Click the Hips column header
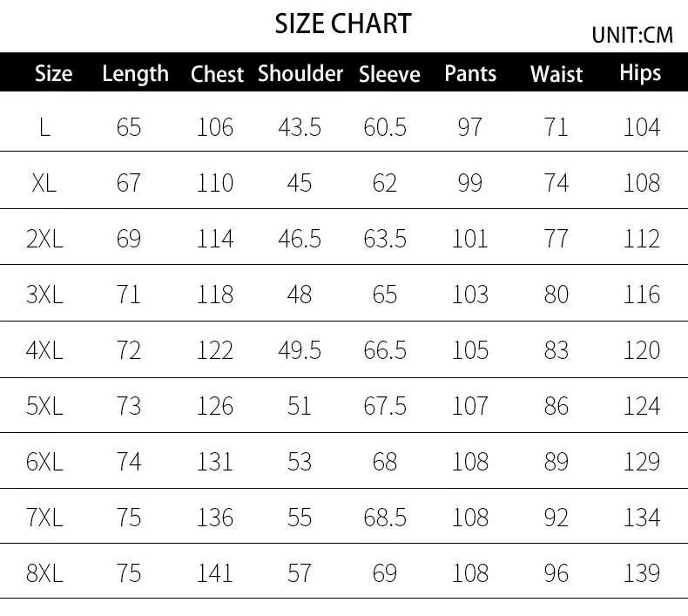 (640, 74)
